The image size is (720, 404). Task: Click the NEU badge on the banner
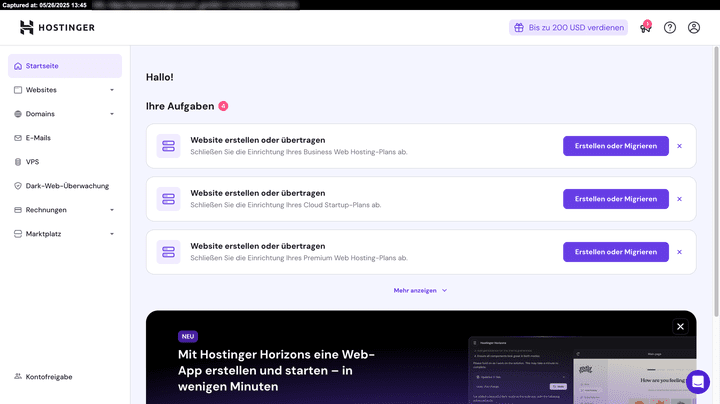tap(188, 337)
